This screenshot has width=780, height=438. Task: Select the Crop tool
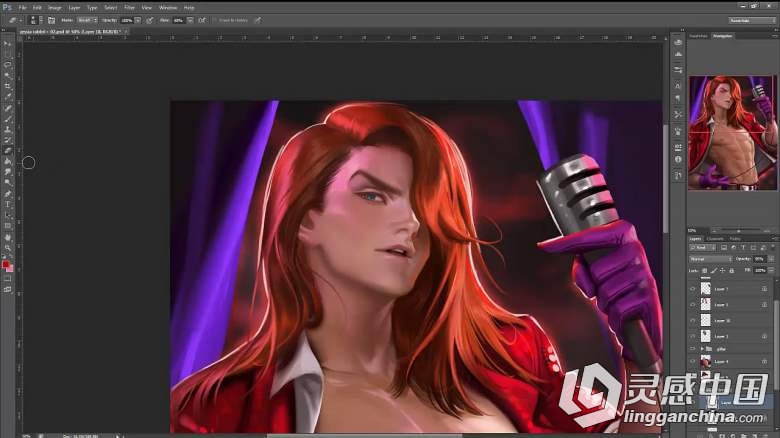click(7, 87)
